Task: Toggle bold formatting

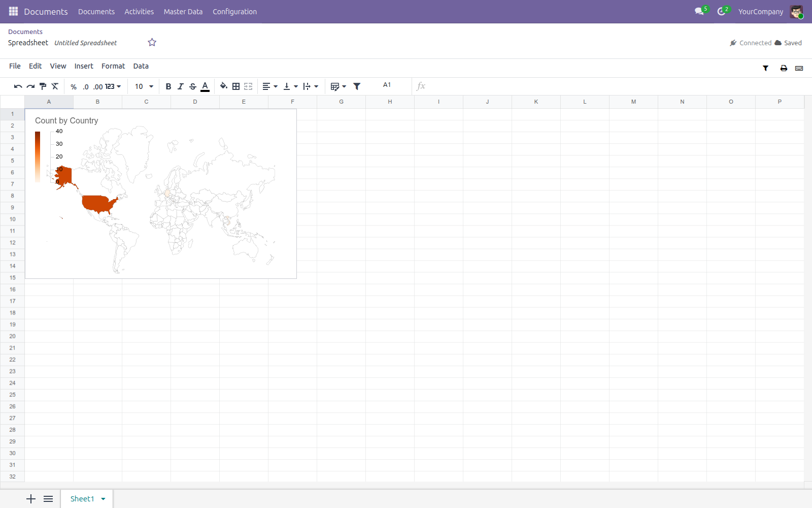Action: coord(168,87)
